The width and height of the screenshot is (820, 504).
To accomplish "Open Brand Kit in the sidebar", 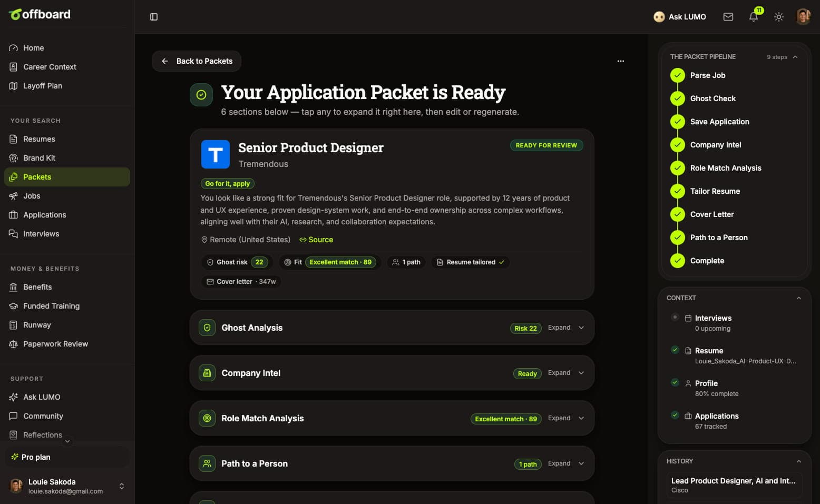I will point(67,158).
